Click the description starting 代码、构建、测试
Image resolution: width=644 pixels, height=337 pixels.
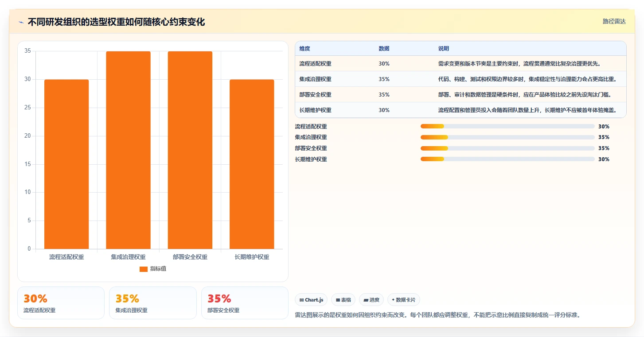click(x=527, y=79)
